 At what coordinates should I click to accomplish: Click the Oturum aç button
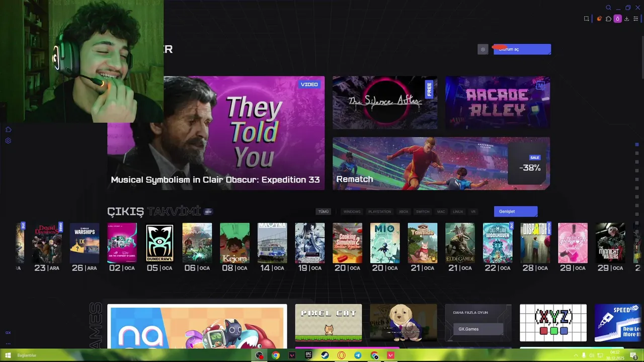(x=522, y=49)
